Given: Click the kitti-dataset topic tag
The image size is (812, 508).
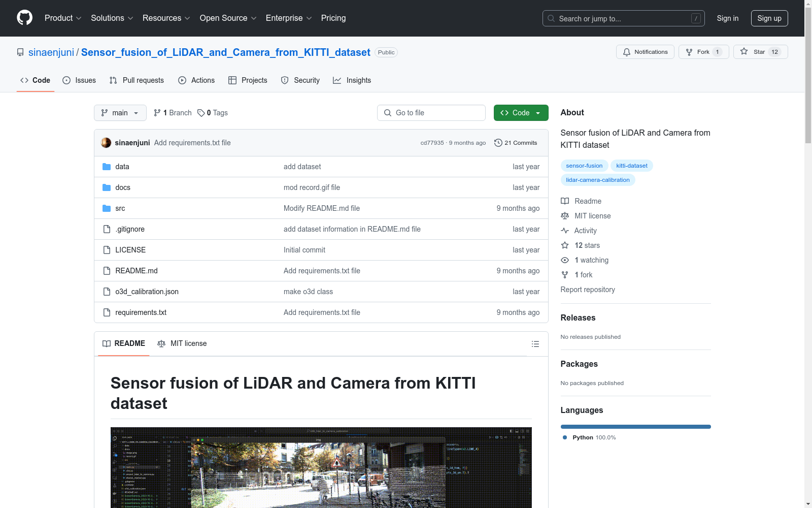Looking at the screenshot, I should coord(632,166).
